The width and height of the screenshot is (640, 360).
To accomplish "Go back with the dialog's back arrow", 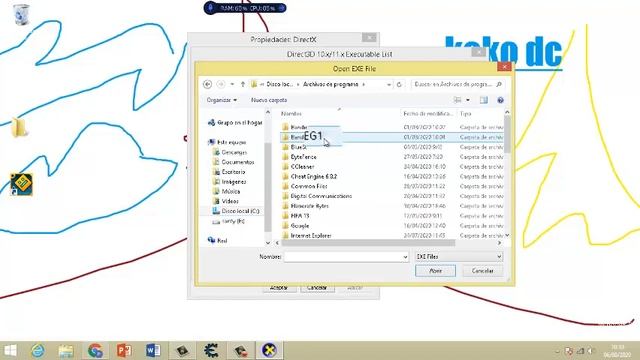I will click(207, 84).
